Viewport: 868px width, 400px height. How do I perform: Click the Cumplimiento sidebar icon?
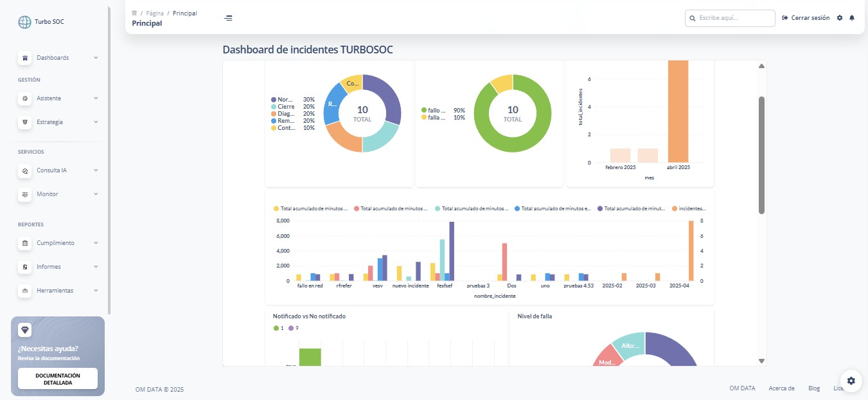pos(24,243)
